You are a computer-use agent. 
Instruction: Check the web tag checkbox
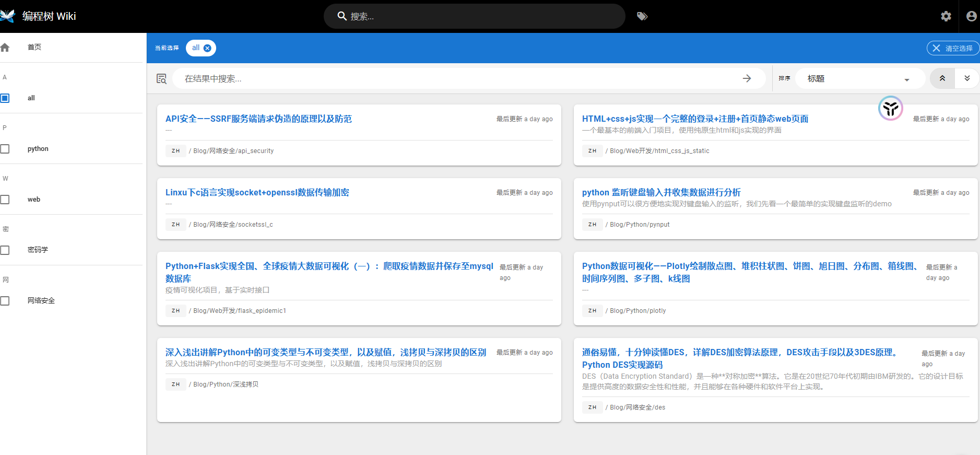click(5, 200)
